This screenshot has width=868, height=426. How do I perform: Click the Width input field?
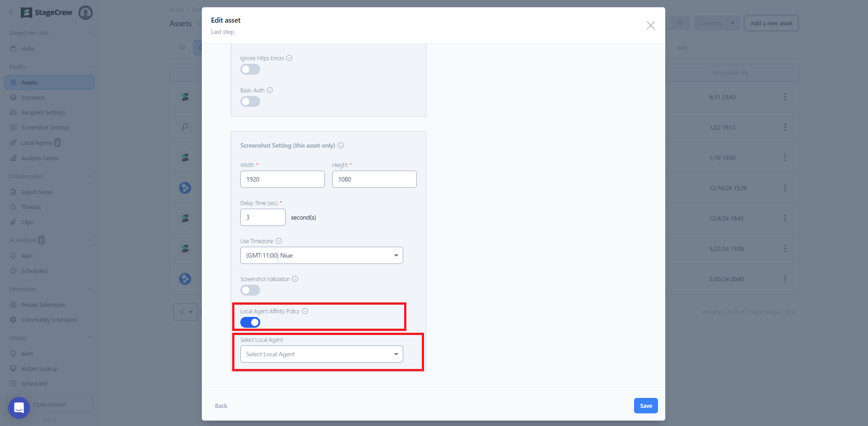[x=282, y=179]
